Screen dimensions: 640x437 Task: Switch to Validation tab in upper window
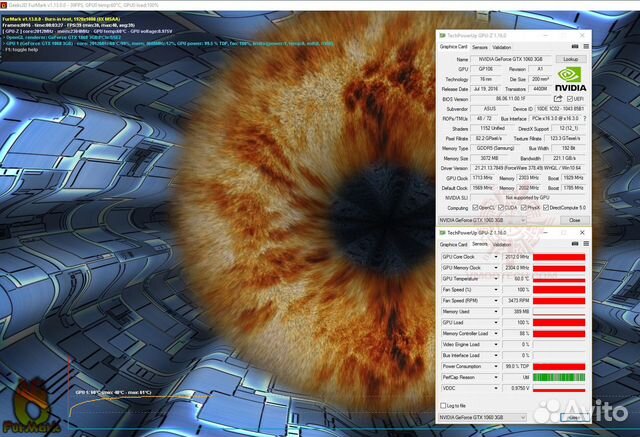pyautogui.click(x=502, y=47)
